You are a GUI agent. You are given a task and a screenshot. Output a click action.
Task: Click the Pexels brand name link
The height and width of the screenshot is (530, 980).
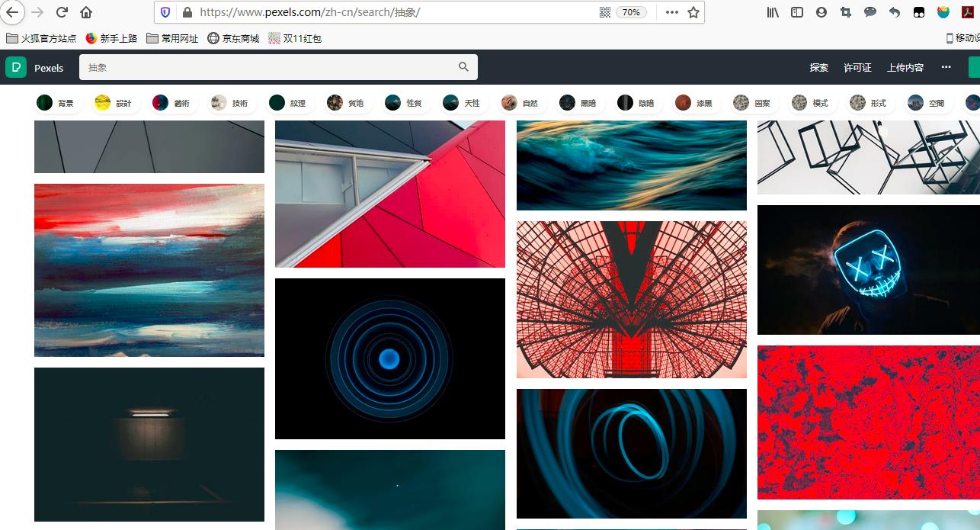pos(49,68)
